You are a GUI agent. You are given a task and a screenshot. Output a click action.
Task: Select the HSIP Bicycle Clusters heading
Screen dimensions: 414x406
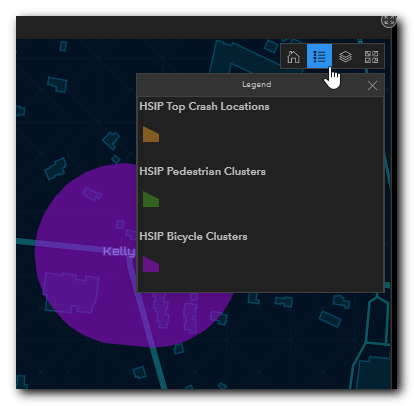tap(193, 236)
